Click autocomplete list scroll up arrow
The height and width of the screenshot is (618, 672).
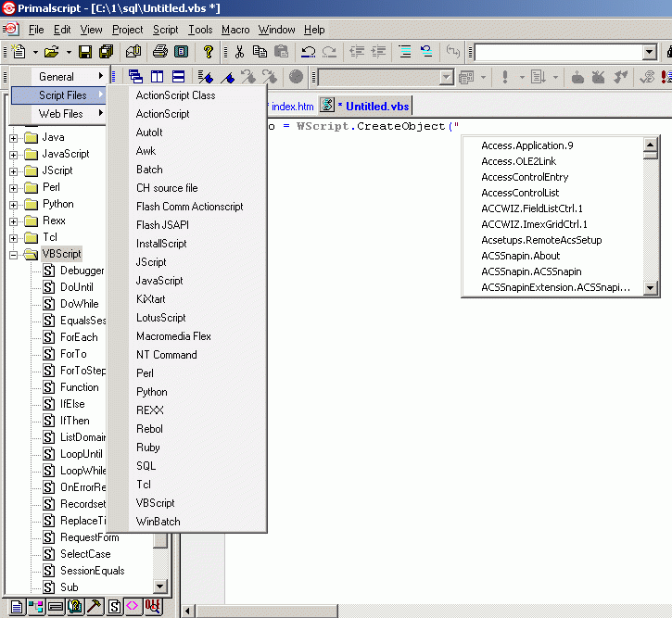[x=650, y=145]
